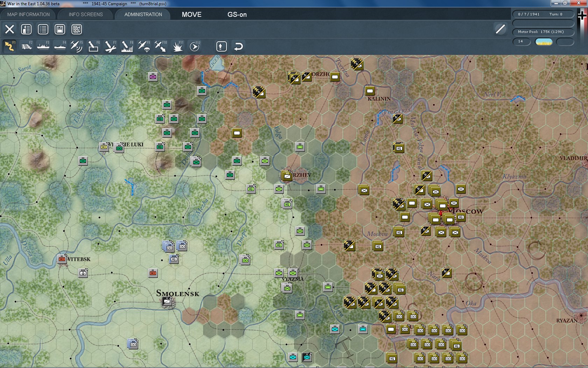This screenshot has height=368, width=588.
Task: Open the list-lines icon next to Save
Action: (x=43, y=29)
